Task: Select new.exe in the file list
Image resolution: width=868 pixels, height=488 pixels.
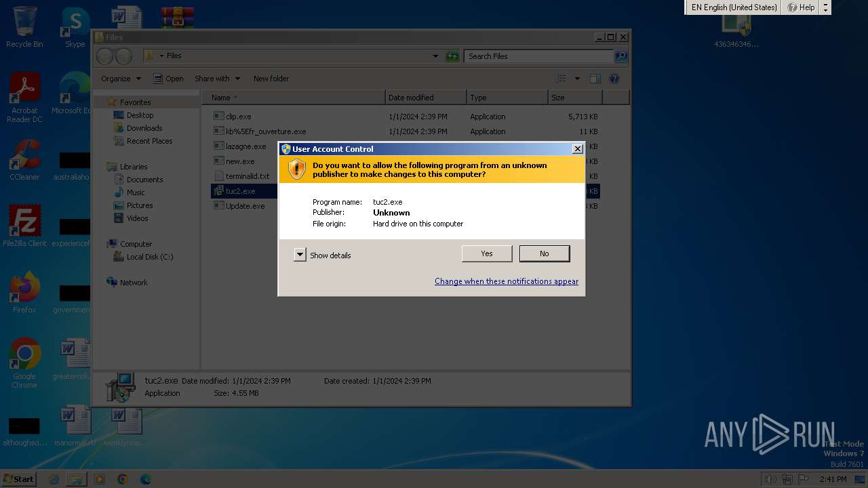Action: (x=240, y=161)
